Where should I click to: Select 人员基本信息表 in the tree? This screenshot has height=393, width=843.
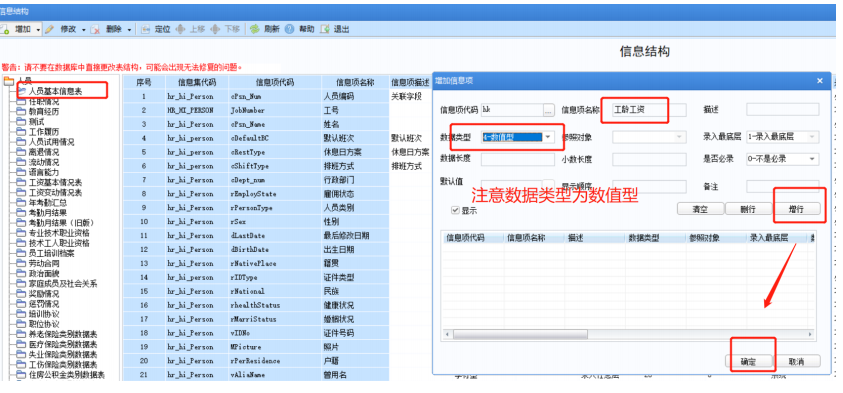[55, 91]
